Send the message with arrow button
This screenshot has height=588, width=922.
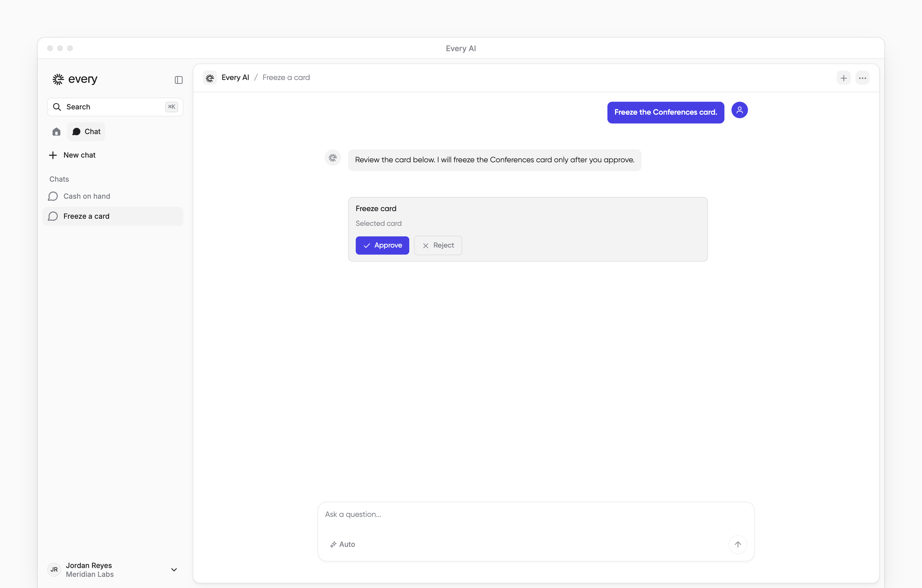pyautogui.click(x=737, y=544)
